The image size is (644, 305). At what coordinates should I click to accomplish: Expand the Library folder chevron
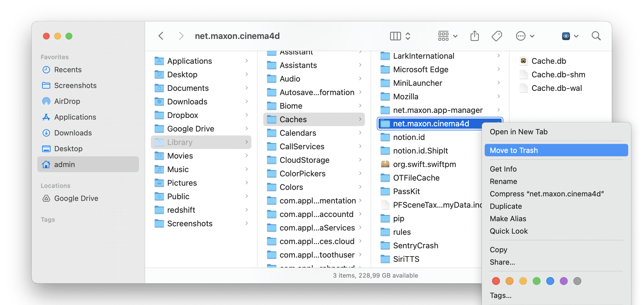click(247, 142)
